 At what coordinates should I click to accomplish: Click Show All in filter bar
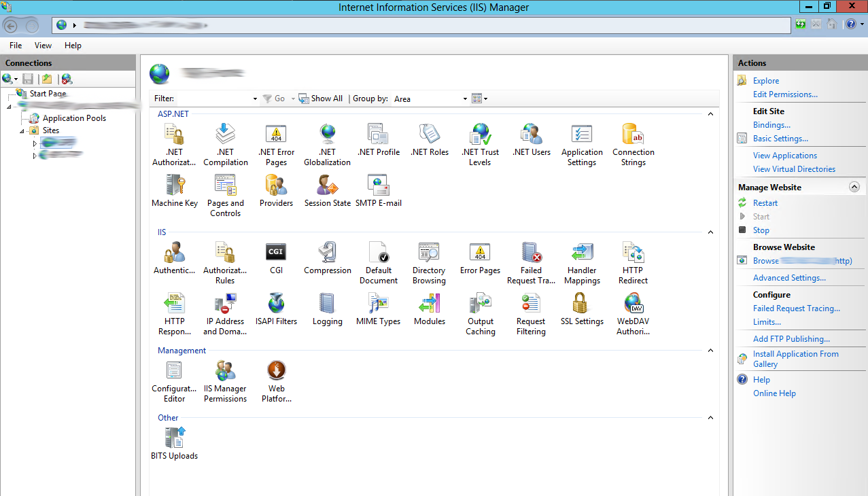(321, 99)
